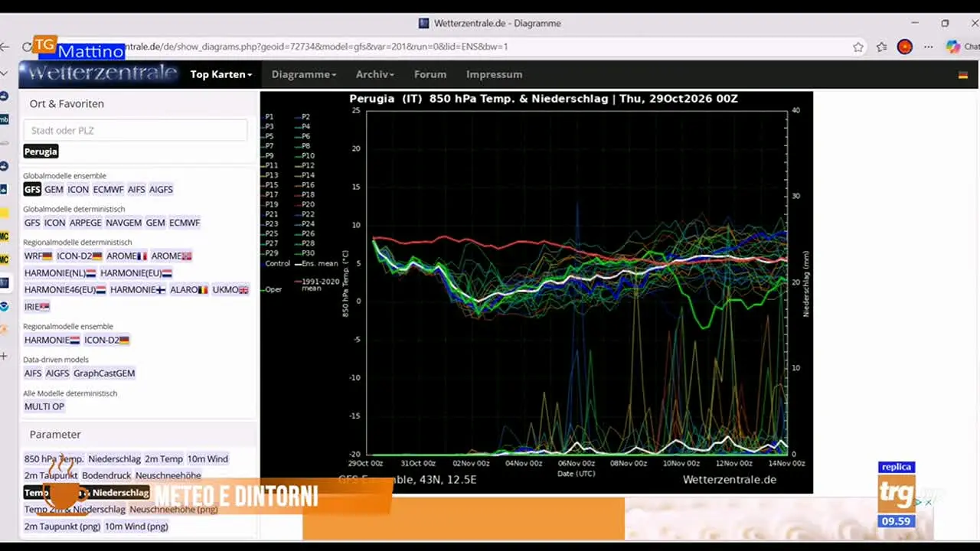980x551 pixels.
Task: Click the Perugia ensemble diagram image
Action: click(536, 292)
